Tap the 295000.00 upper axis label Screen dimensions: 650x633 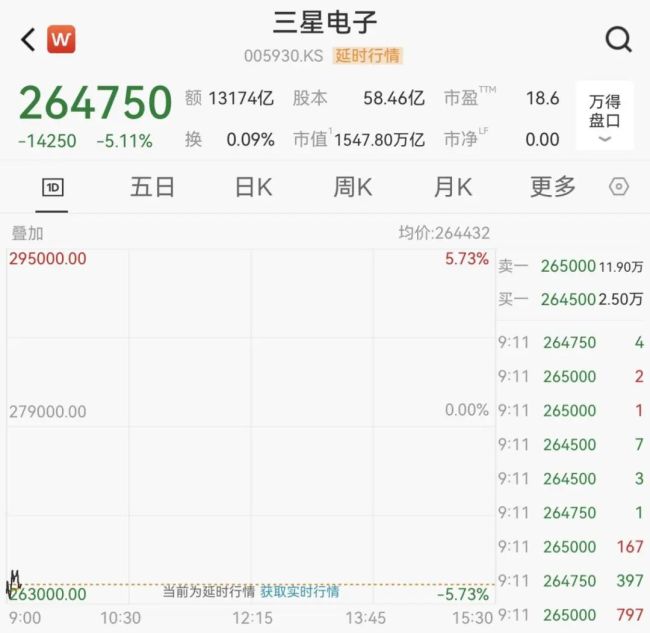click(48, 259)
